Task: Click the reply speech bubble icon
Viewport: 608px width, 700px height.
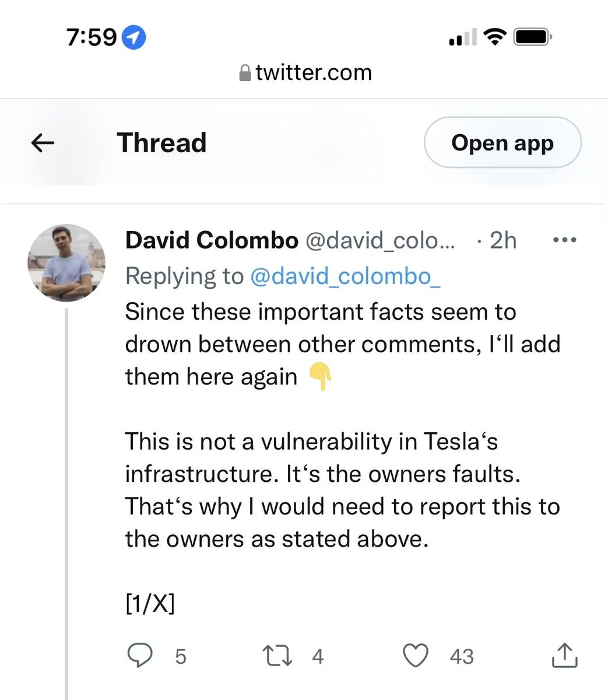Action: click(x=140, y=656)
